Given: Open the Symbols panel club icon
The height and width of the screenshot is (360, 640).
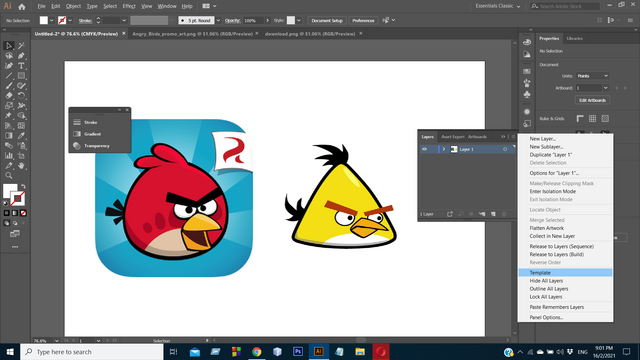Looking at the screenshot, I should 527,95.
